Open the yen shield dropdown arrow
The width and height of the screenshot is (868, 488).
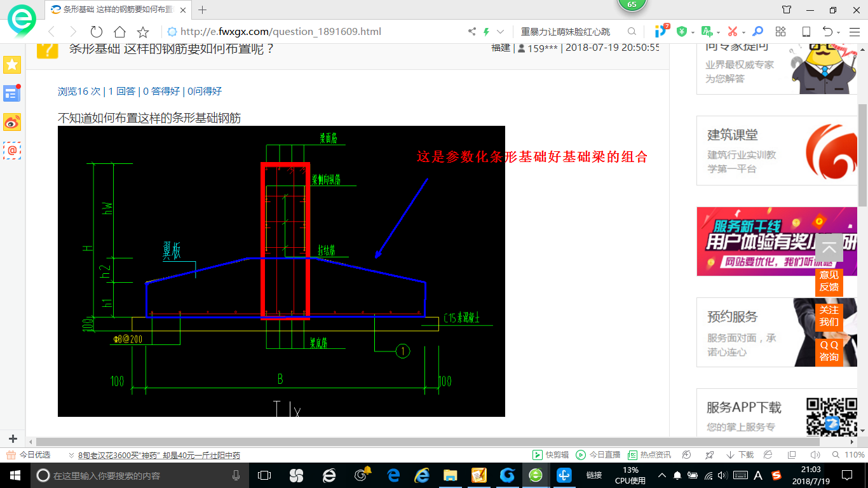(693, 32)
